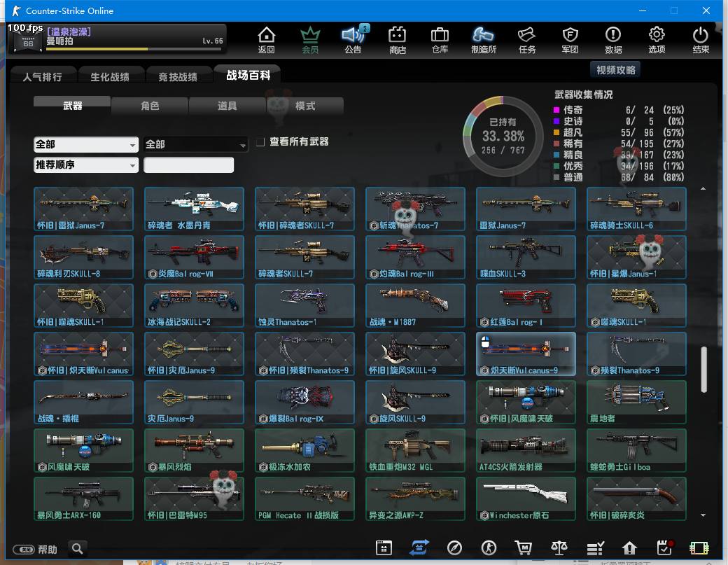
Task: Open the 推荐顺序 sort order dropdown
Action: (85, 165)
